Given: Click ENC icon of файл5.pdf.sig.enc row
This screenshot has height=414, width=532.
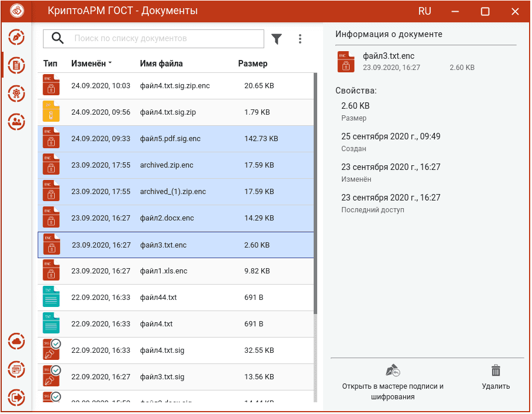Looking at the screenshot, I should 51,138.
